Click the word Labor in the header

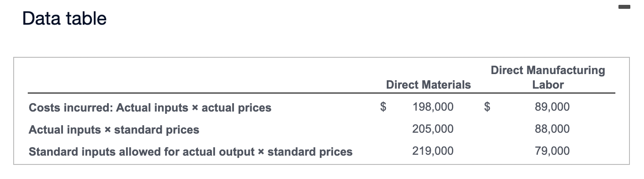coord(548,85)
